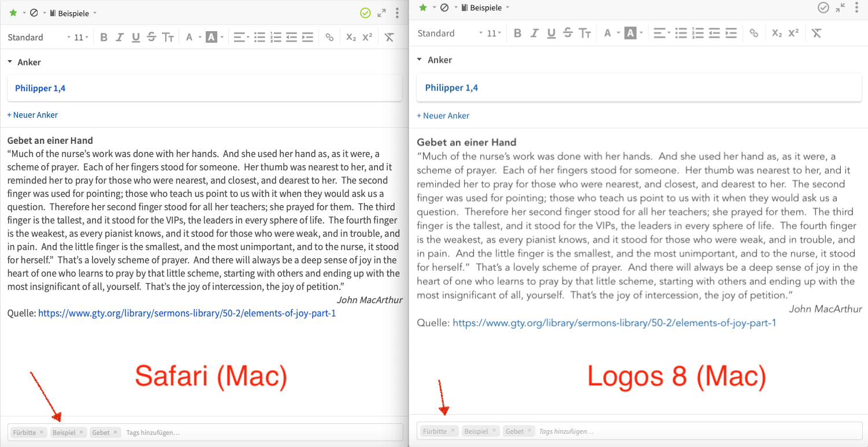The height and width of the screenshot is (447, 868).
Task: Apply superscript in the Logos 8 panel toolbar
Action: coord(793,33)
